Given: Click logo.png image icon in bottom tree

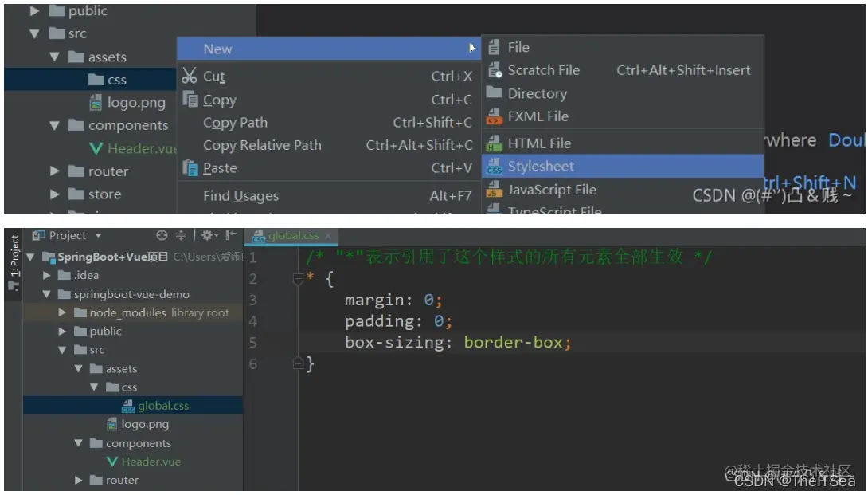Looking at the screenshot, I should coord(111,425).
